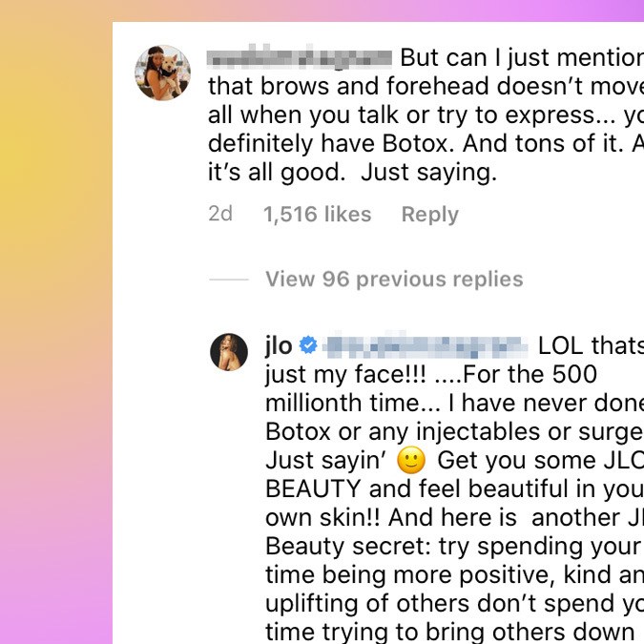This screenshot has width=644, height=644.
Task: Click the "it's all good. Just saying." line
Action: click(x=353, y=174)
